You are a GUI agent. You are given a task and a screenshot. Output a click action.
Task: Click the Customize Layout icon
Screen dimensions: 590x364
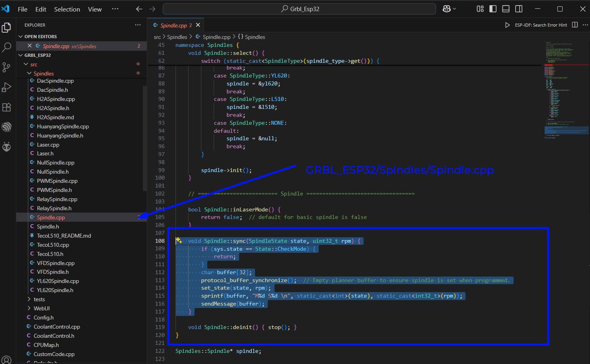[480, 9]
